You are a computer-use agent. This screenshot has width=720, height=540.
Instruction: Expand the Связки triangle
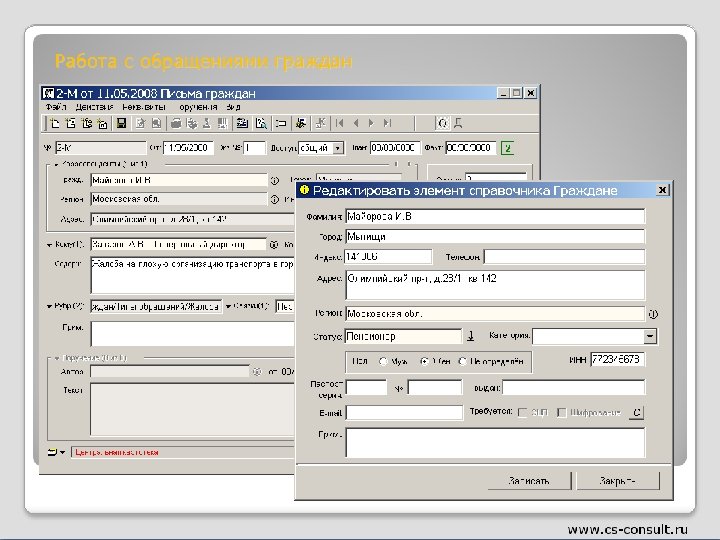click(228, 306)
